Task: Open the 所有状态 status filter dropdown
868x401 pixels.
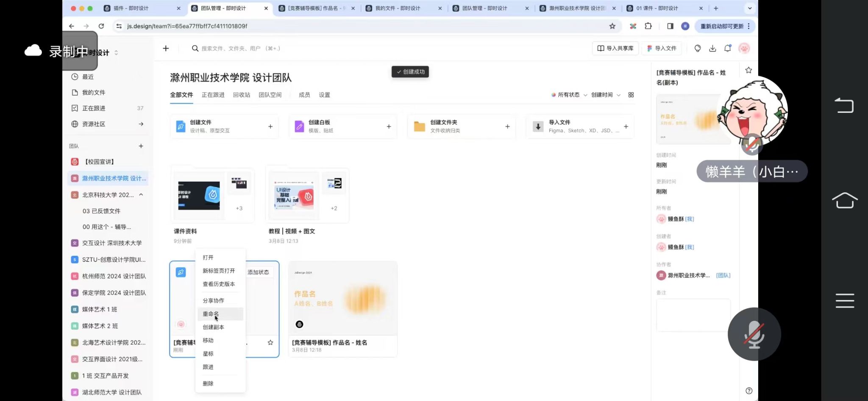Action: (x=569, y=95)
